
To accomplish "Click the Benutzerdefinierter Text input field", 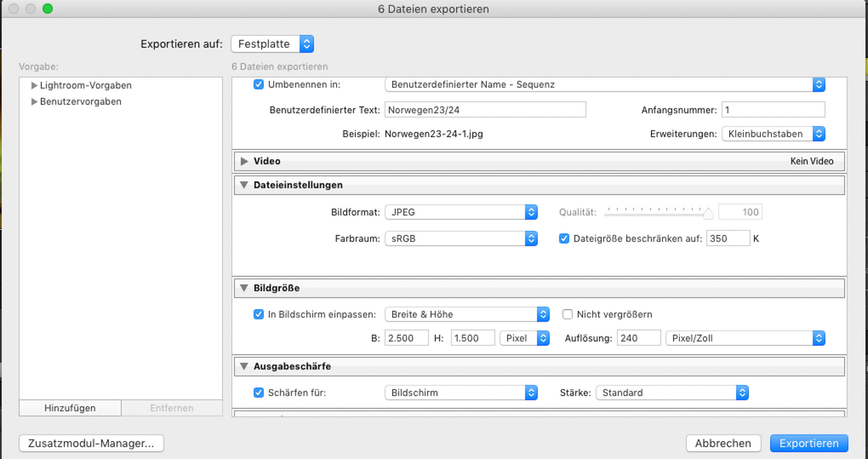I will (485, 110).
